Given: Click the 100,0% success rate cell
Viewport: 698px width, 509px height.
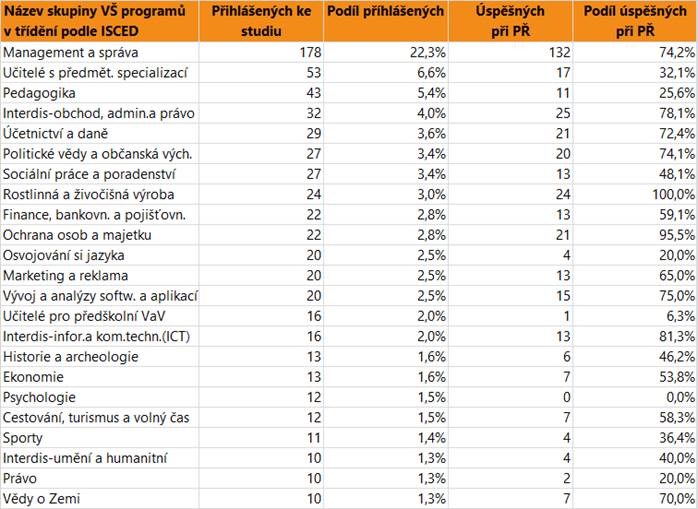Looking at the screenshot, I should click(669, 193).
